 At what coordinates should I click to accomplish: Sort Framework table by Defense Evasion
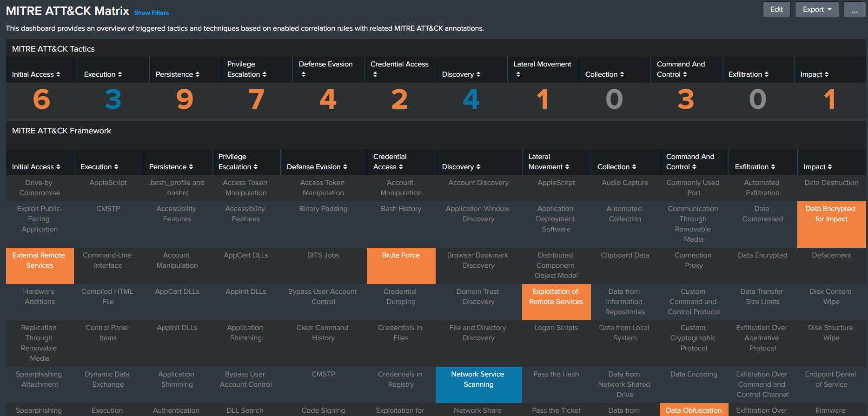coord(317,167)
